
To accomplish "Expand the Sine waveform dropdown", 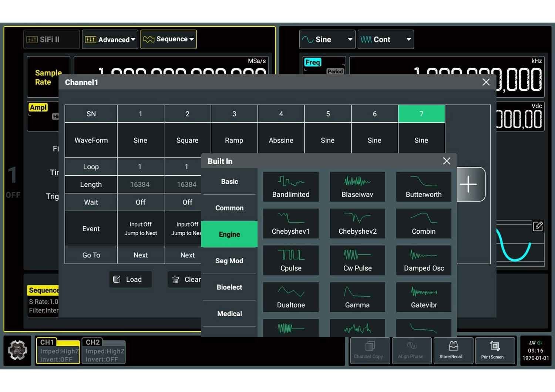I will (x=327, y=39).
